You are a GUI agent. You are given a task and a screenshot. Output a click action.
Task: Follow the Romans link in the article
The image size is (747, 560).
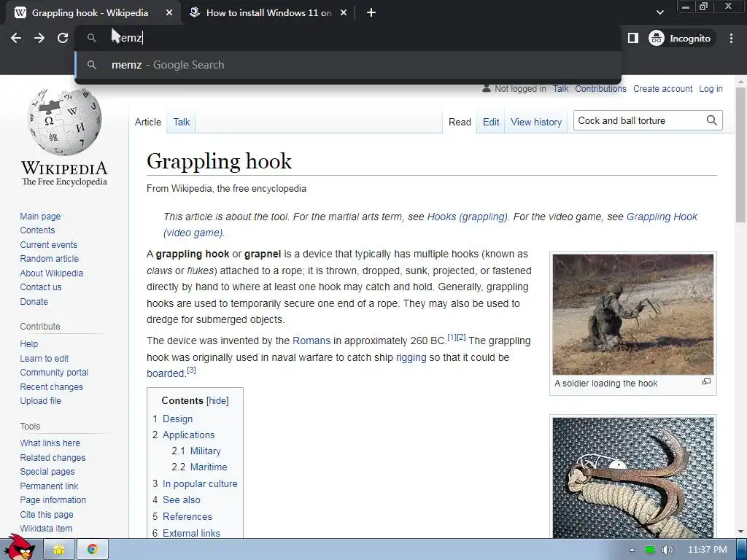[x=311, y=341]
